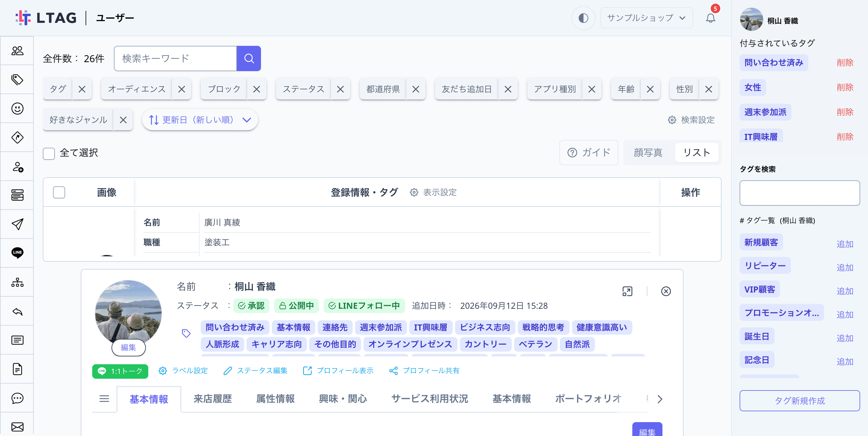Click the タグを検索 input box

click(799, 193)
